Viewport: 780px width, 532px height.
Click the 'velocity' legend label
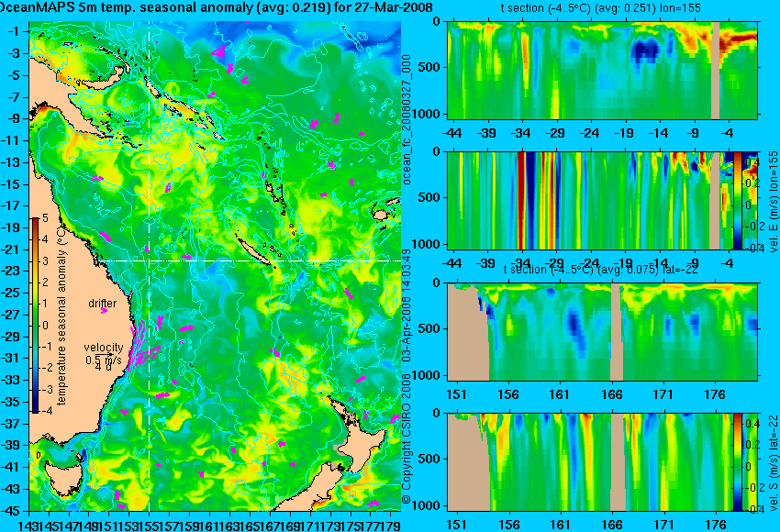[x=104, y=348]
